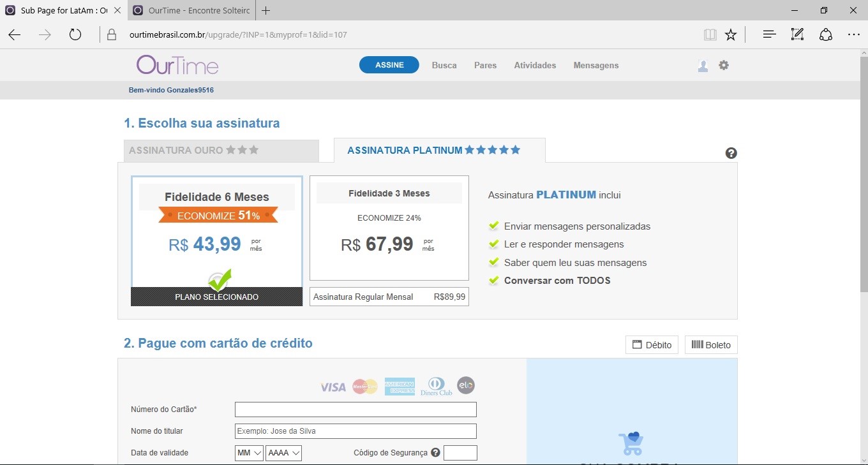
Task: Select the Fidelidade 6 Meses plan
Action: pyautogui.click(x=217, y=241)
